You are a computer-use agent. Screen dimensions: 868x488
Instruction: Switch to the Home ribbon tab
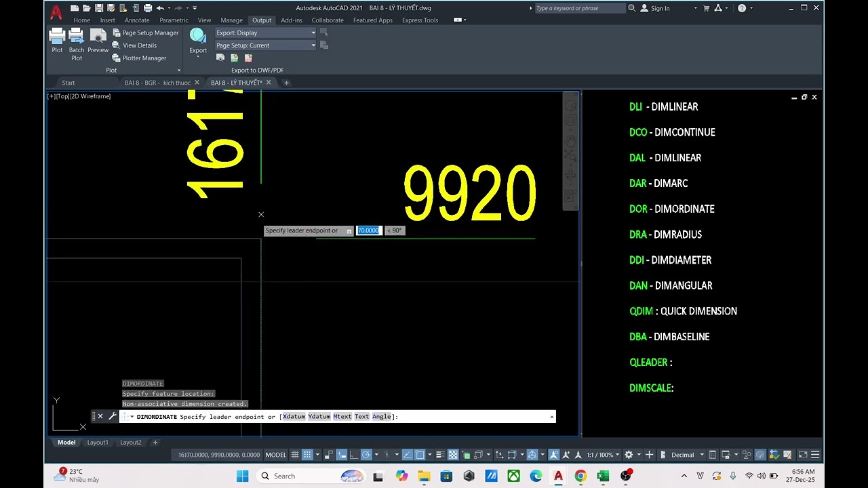[81, 20]
